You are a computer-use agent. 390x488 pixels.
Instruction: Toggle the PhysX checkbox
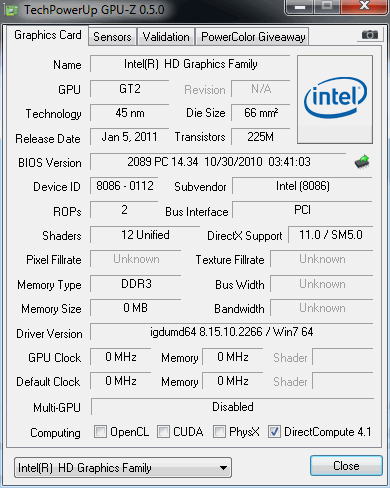(x=219, y=431)
